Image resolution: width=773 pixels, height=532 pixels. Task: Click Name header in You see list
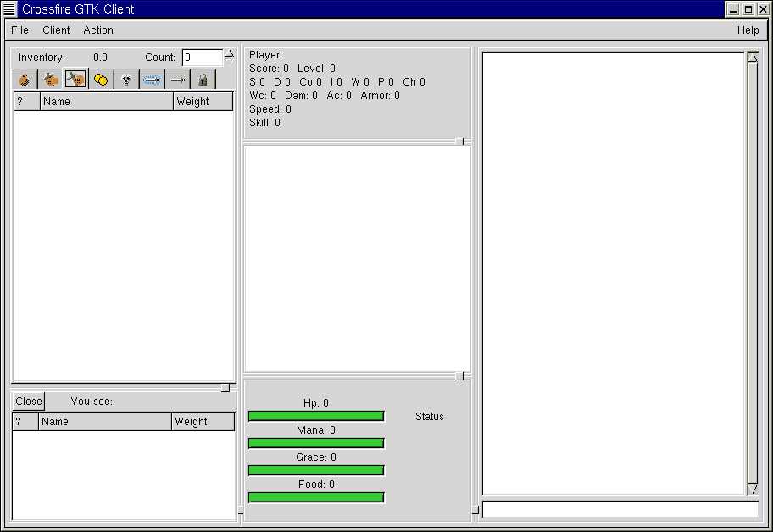pos(104,422)
